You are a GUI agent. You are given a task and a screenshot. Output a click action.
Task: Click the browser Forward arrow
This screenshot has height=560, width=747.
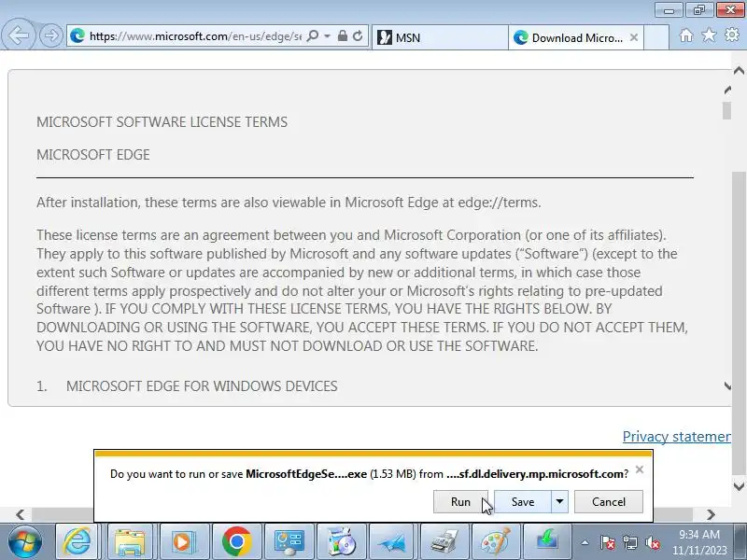tap(51, 35)
